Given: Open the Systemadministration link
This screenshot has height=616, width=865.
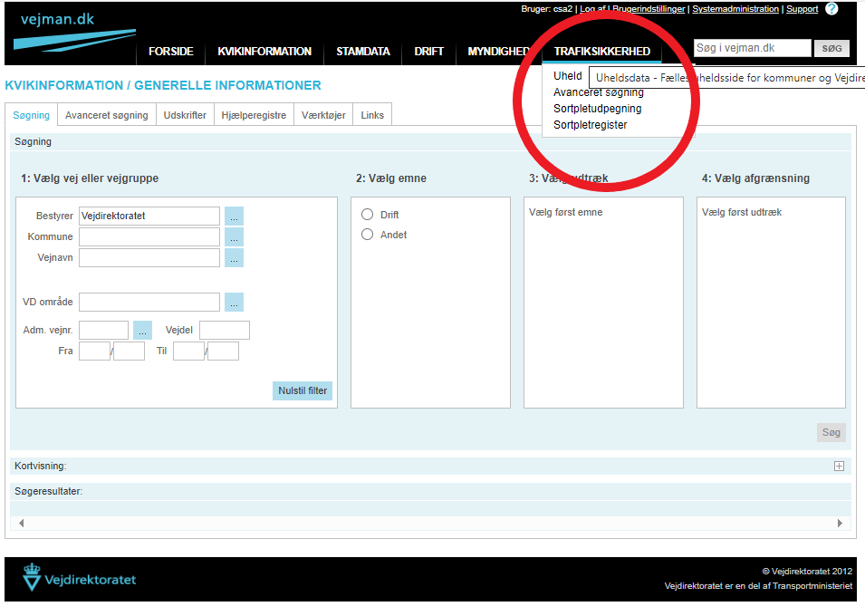Looking at the screenshot, I should pyautogui.click(x=735, y=9).
